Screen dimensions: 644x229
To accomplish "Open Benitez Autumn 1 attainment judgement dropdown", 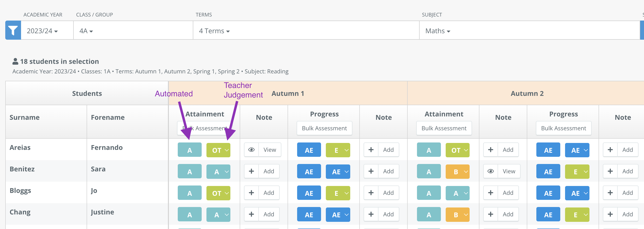I will tap(218, 171).
